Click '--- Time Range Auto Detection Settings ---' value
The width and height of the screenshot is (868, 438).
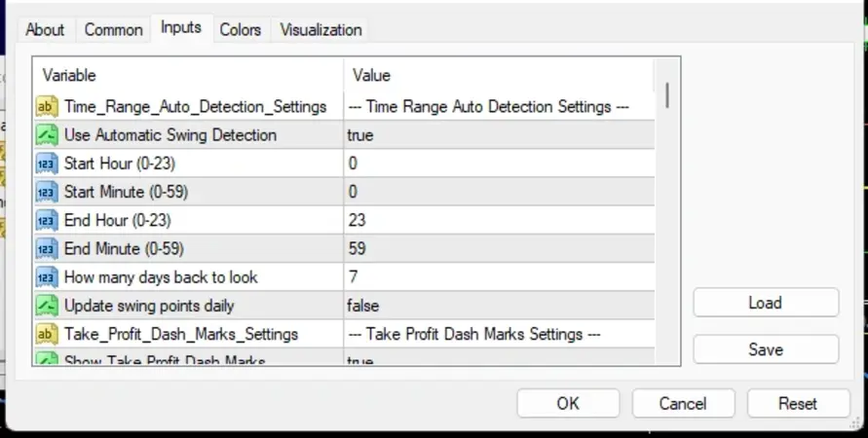pos(488,107)
